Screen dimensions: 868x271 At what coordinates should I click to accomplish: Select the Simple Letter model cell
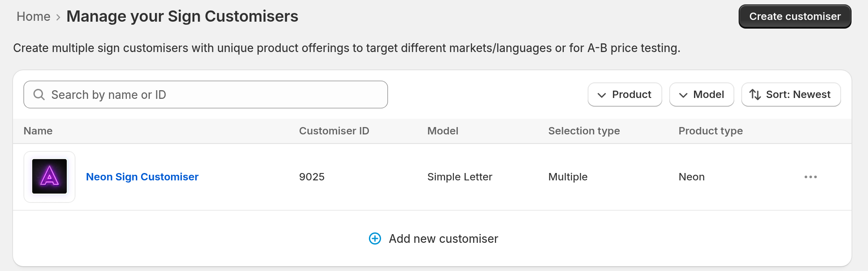point(460,177)
